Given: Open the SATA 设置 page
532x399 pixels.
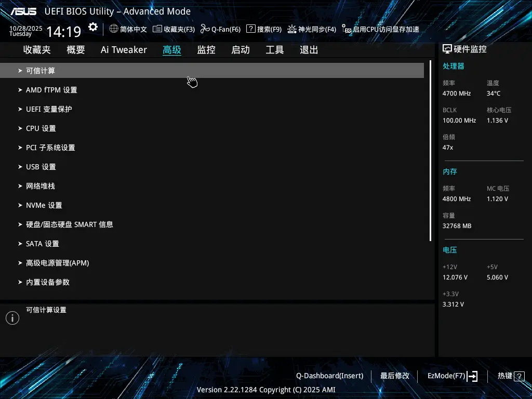Looking at the screenshot, I should [42, 243].
